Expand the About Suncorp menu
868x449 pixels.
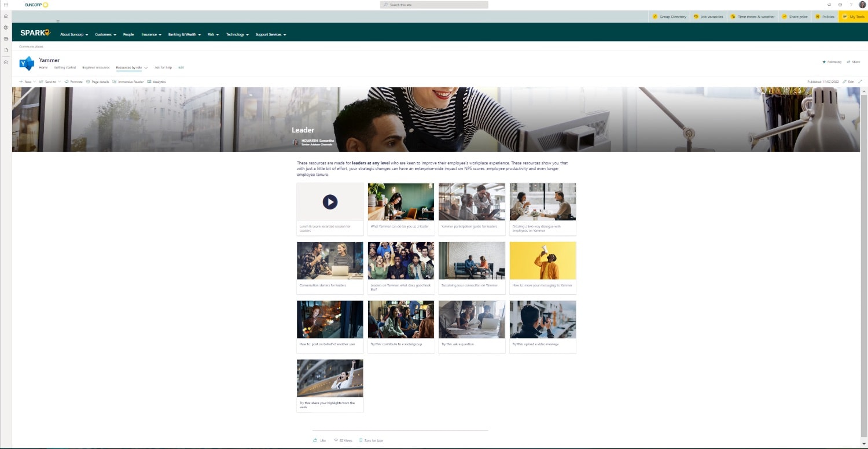[x=74, y=35]
